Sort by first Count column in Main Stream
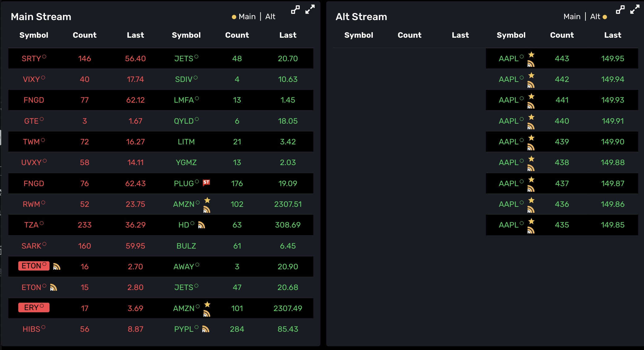Image resolution: width=644 pixels, height=350 pixels. tap(85, 35)
